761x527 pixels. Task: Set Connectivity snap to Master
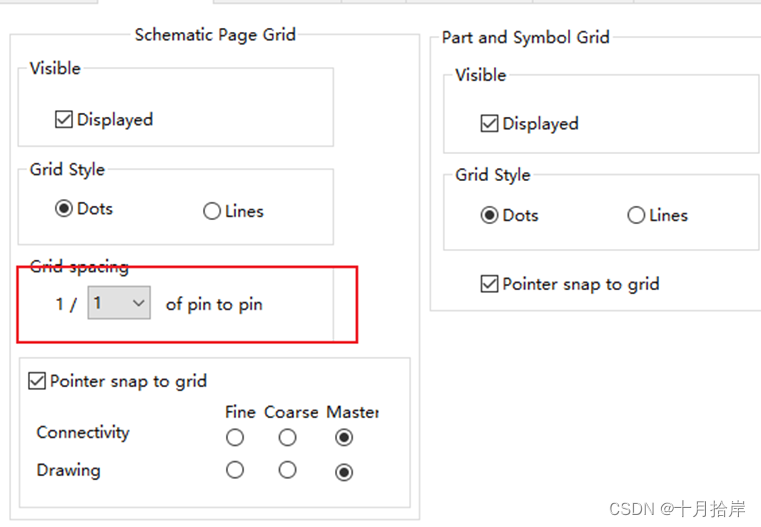pos(344,438)
